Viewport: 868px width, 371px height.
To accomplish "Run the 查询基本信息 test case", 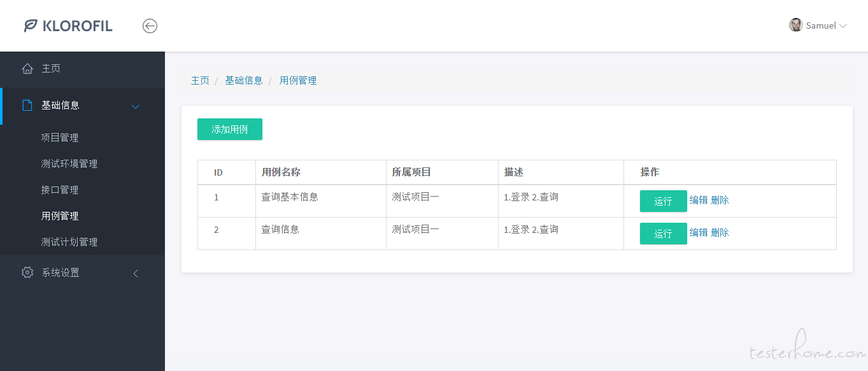I will tap(663, 201).
